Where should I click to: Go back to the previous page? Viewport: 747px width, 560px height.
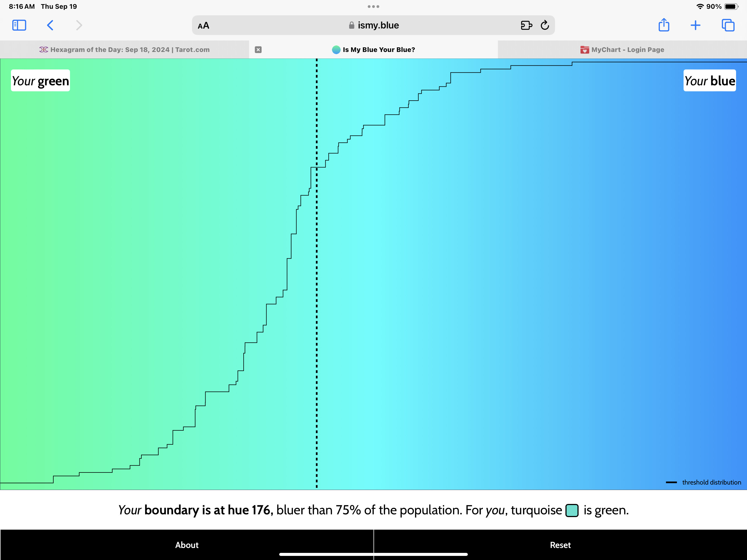[x=50, y=25]
